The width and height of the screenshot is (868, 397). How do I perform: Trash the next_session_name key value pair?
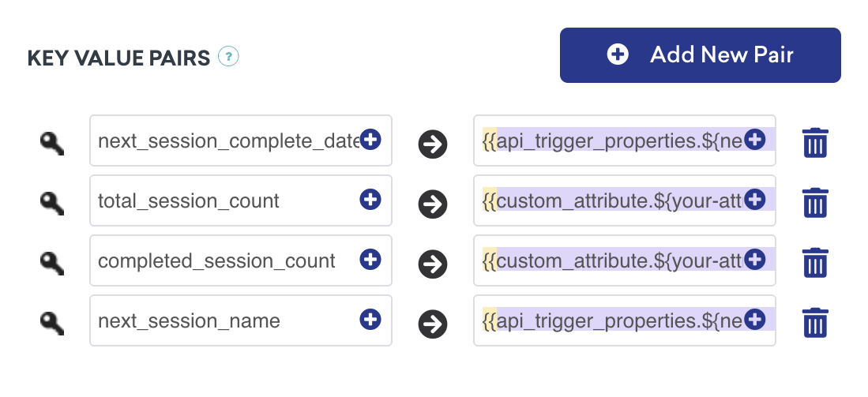click(x=815, y=322)
